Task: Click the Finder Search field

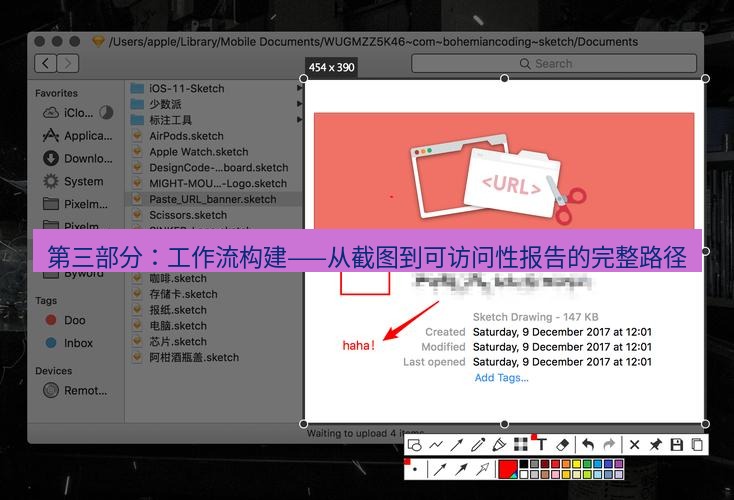Action: pyautogui.click(x=554, y=64)
